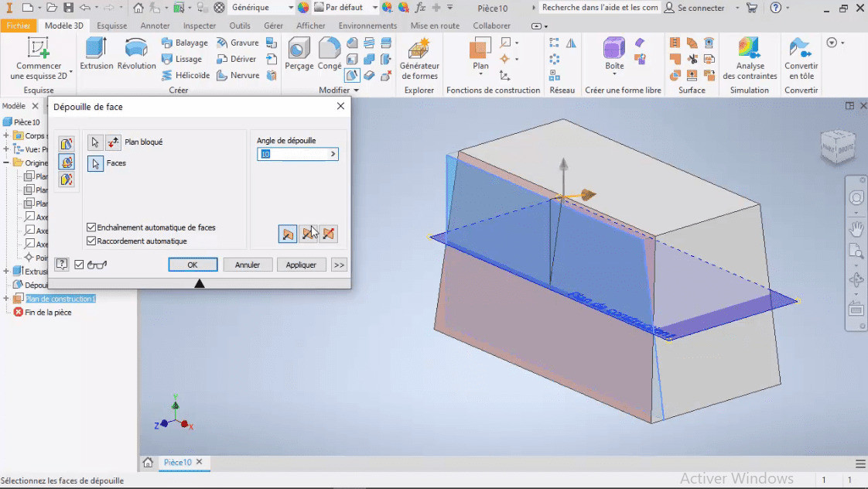868x489 pixels.
Task: Expand the Corps tree node
Action: point(6,135)
